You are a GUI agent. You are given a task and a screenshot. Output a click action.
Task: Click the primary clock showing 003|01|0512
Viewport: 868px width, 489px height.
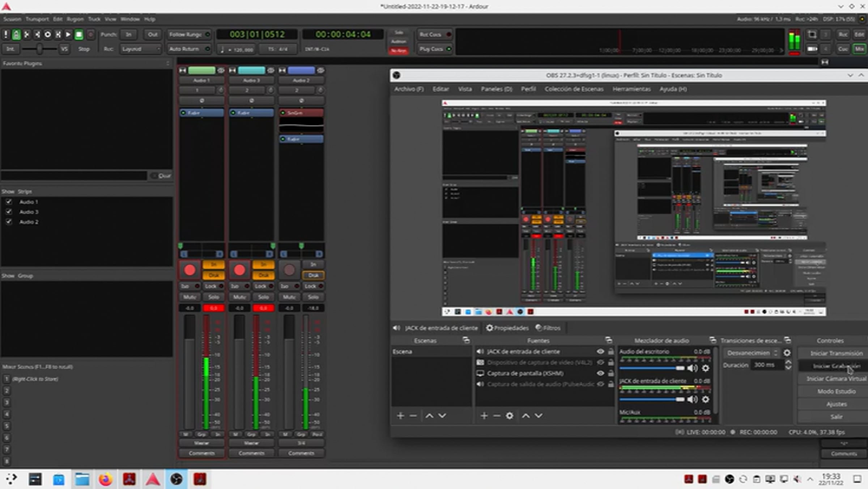point(257,34)
